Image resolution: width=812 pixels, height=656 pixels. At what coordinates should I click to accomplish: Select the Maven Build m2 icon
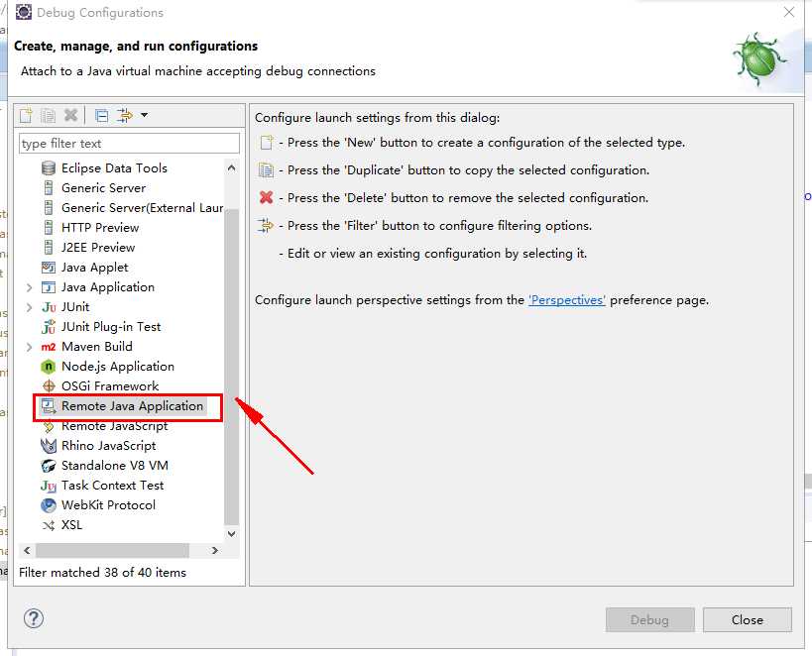[x=49, y=347]
